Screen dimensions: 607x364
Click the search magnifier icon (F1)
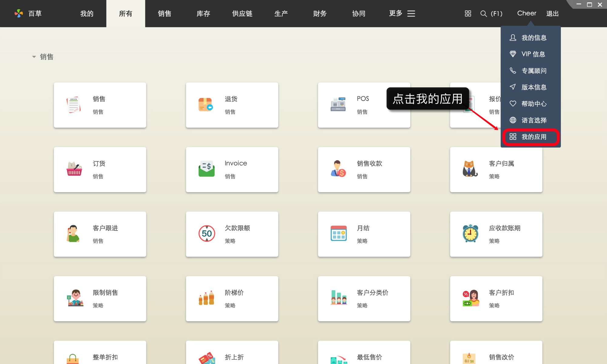pos(483,14)
